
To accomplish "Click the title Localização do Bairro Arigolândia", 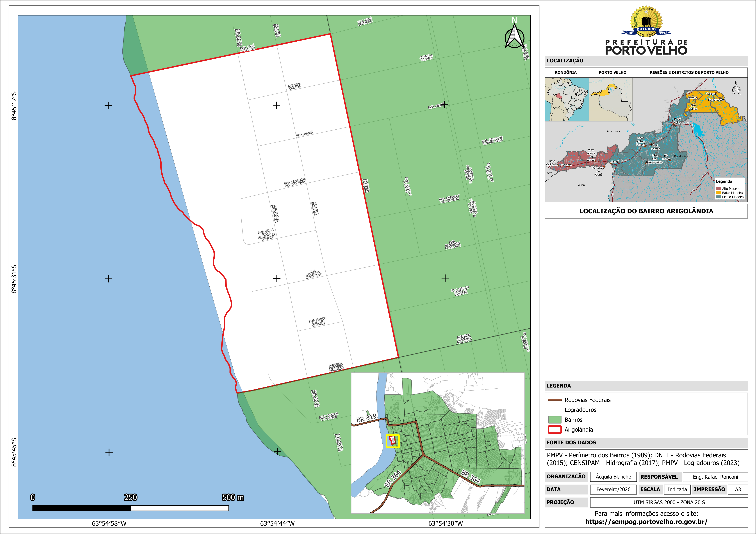I will point(646,211).
